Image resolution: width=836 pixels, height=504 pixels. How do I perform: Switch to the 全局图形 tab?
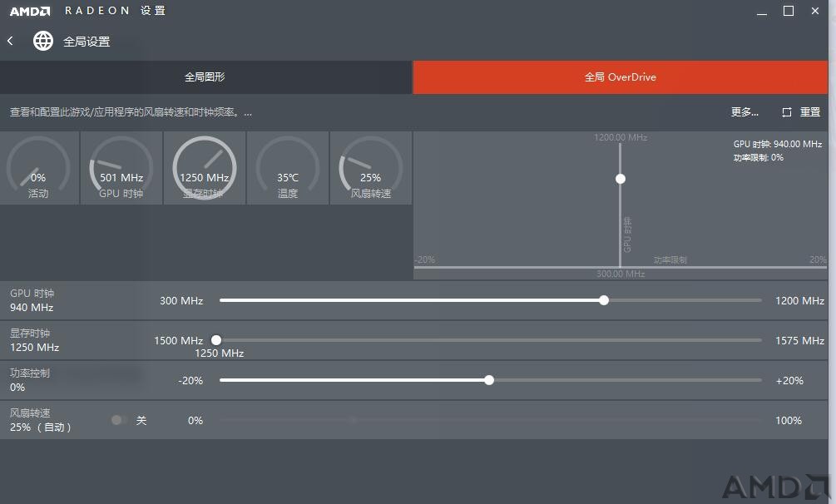(205, 77)
